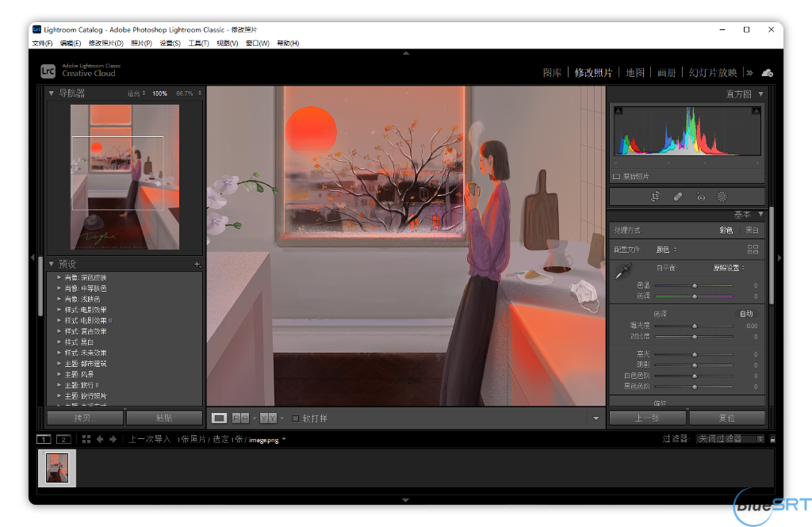Open the Masking tool
Image resolution: width=812 pixels, height=527 pixels.
(x=722, y=196)
